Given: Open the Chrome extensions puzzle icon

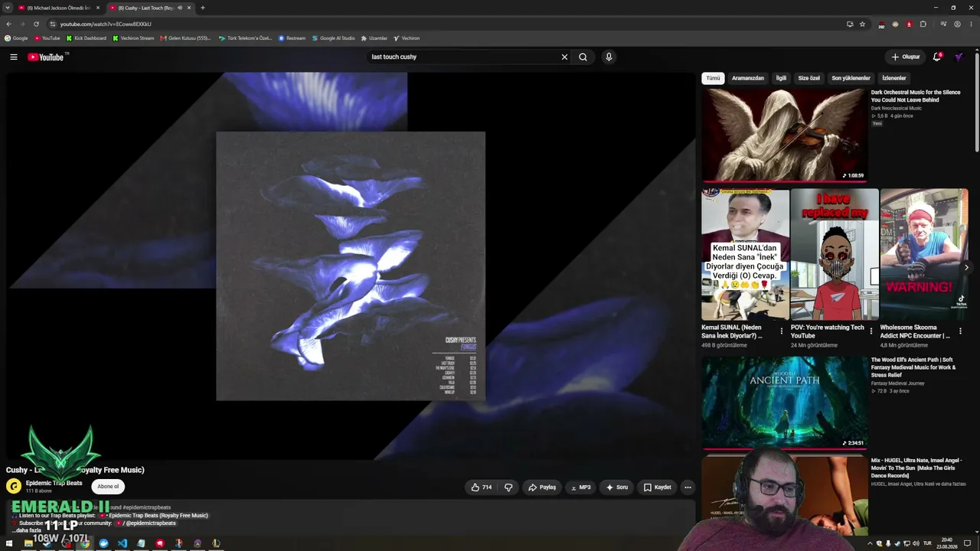Looking at the screenshot, I should (x=923, y=24).
